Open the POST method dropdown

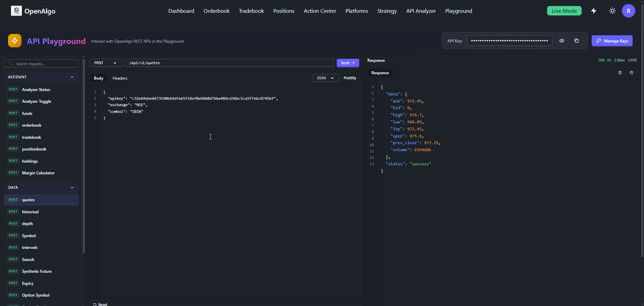pyautogui.click(x=105, y=63)
